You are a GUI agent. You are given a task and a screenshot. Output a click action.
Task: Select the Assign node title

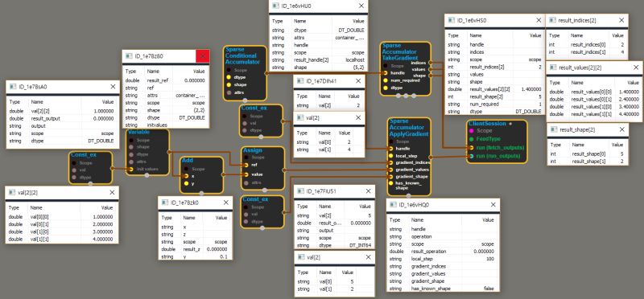[x=252, y=150]
